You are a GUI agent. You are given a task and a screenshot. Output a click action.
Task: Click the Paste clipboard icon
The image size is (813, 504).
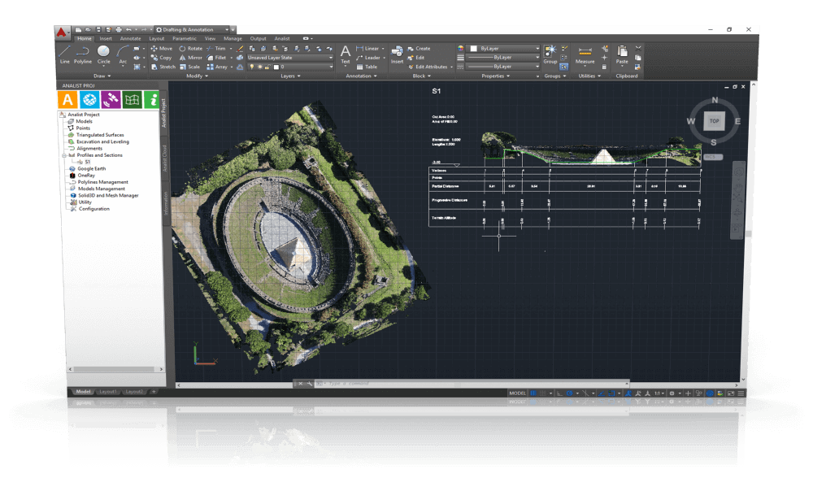pos(622,54)
